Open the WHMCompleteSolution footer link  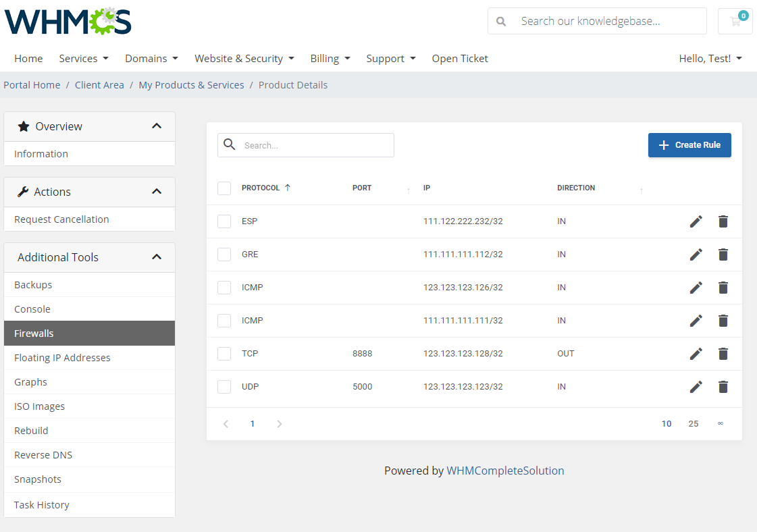tap(505, 471)
